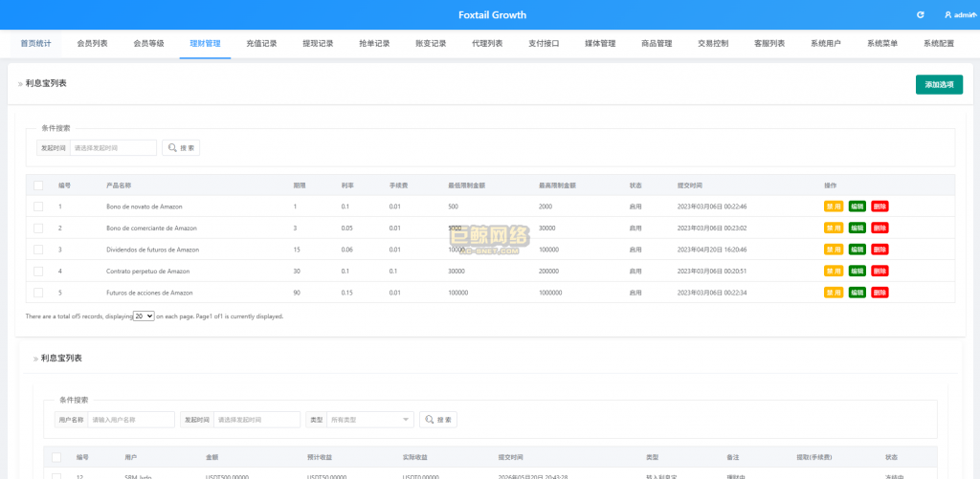980x479 pixels.
Task: Go to the 系统配置 tab
Action: tap(939, 44)
